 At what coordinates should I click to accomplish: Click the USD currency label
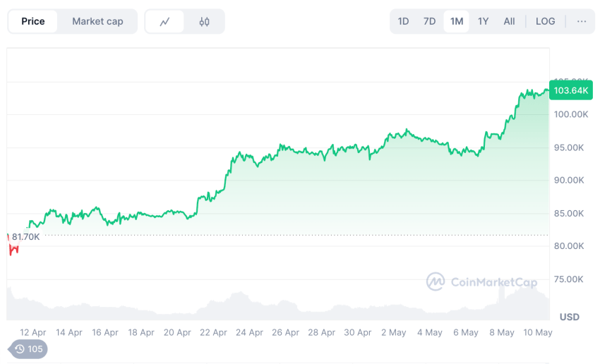pos(570,317)
